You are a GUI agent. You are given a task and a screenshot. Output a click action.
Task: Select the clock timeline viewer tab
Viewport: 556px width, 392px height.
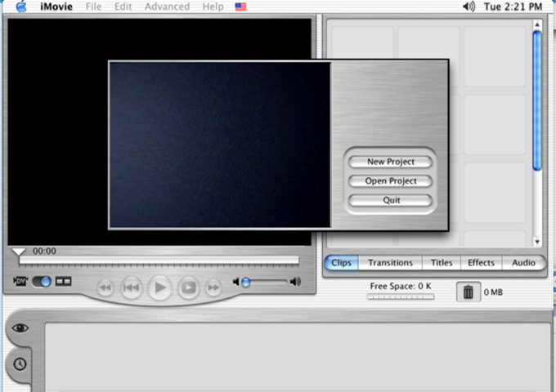coord(20,364)
